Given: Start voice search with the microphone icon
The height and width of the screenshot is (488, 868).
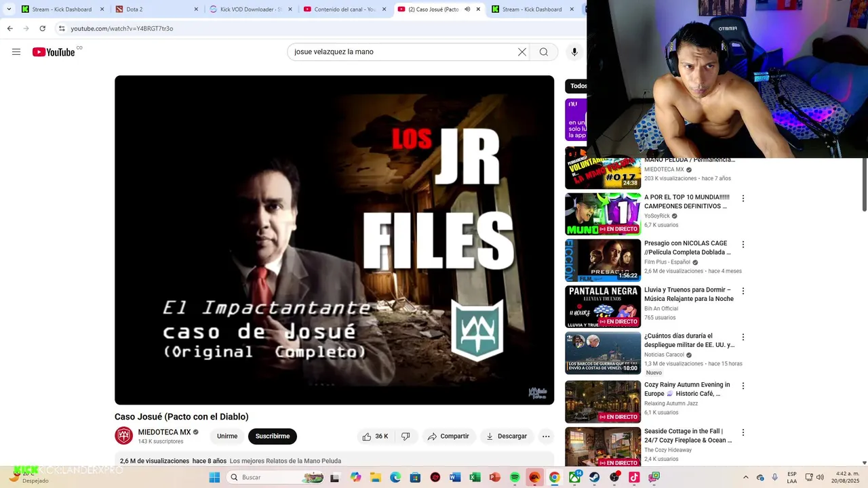Looking at the screenshot, I should tap(574, 52).
